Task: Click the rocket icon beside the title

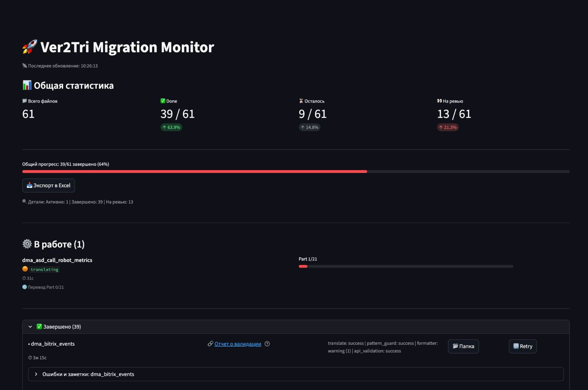Action: (30, 47)
